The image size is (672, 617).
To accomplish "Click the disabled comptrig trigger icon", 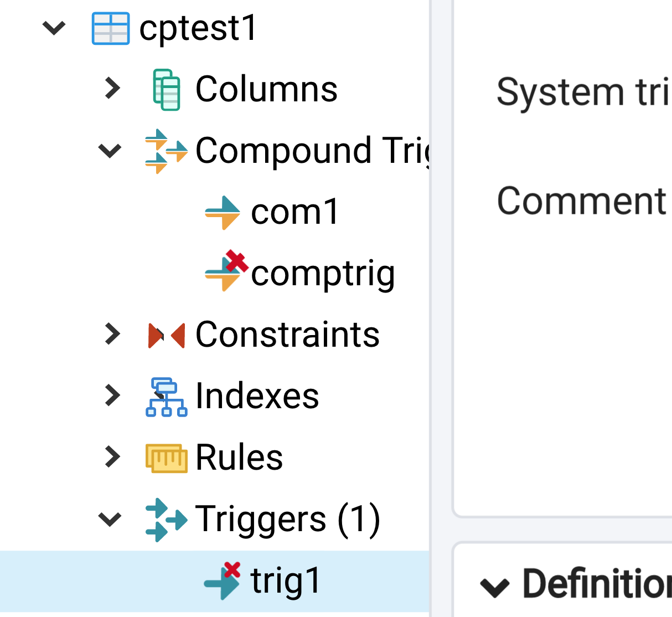I will click(225, 271).
